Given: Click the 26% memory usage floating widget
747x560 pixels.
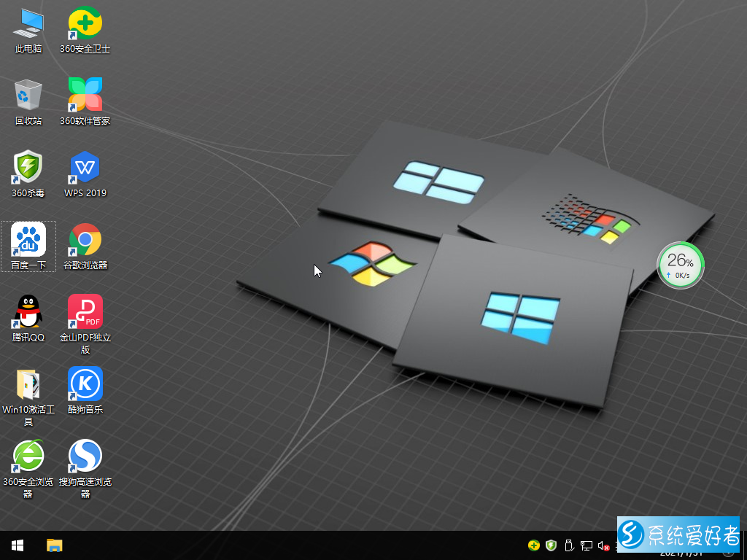Looking at the screenshot, I should tap(681, 265).
